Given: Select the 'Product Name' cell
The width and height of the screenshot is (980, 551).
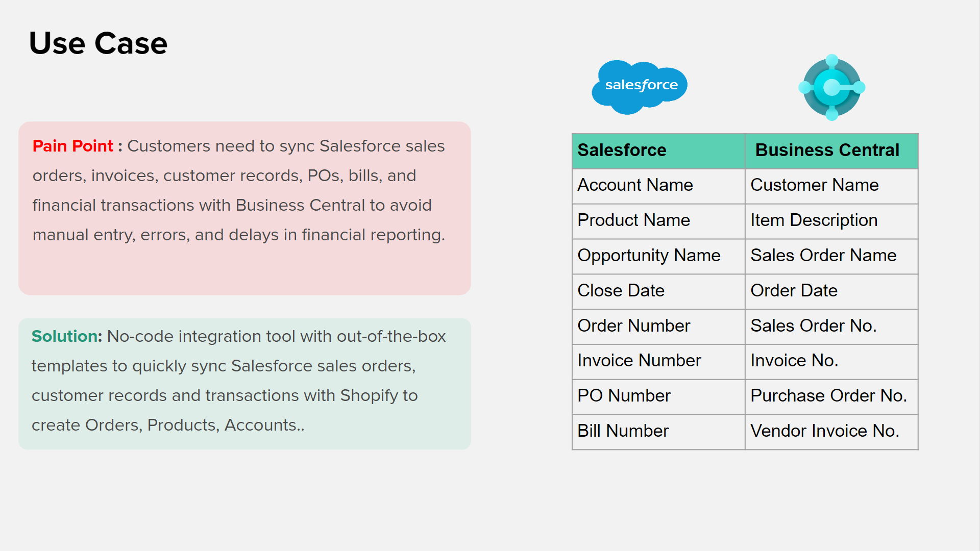Looking at the screenshot, I should coord(658,220).
